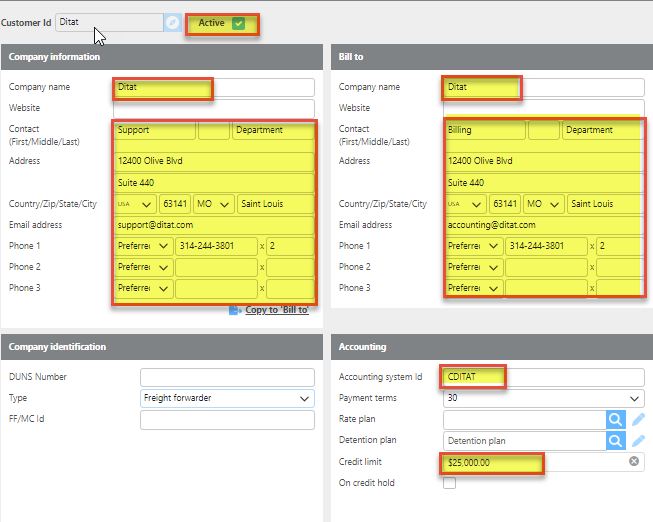Click the edit icon beside Customer Id
The width and height of the screenshot is (653, 522).
[x=173, y=22]
